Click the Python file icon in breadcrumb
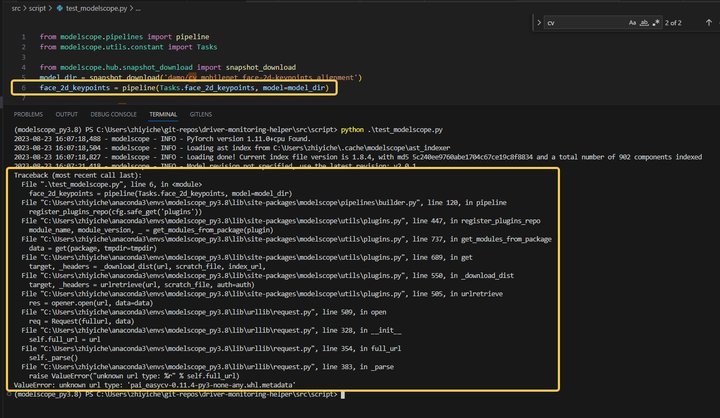720x418 pixels. point(60,8)
